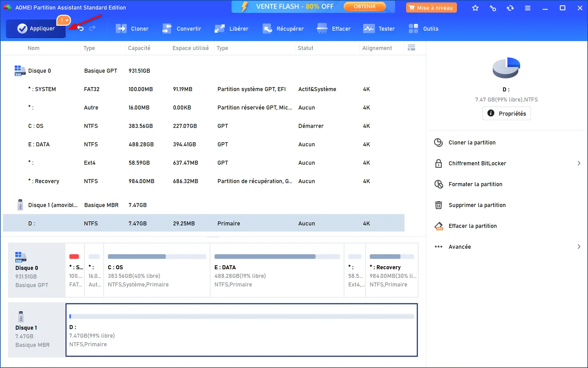Click the trash delete partition icon
Viewport: 588px width, 368px height.
(x=439, y=205)
